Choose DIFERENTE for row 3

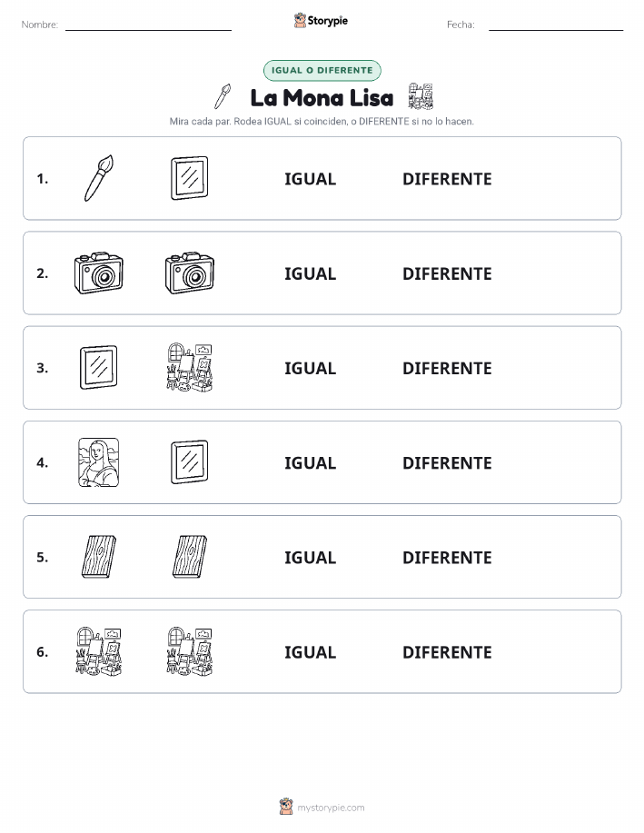447,368
